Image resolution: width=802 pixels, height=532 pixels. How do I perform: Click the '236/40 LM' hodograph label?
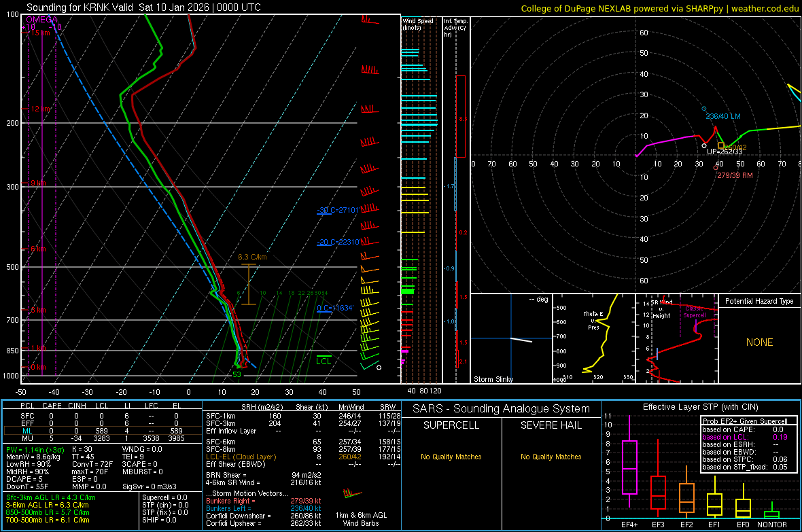coord(723,116)
